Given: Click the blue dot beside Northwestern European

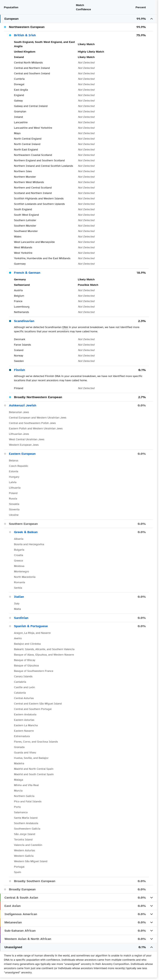Looking at the screenshot, I should tap(5, 27).
